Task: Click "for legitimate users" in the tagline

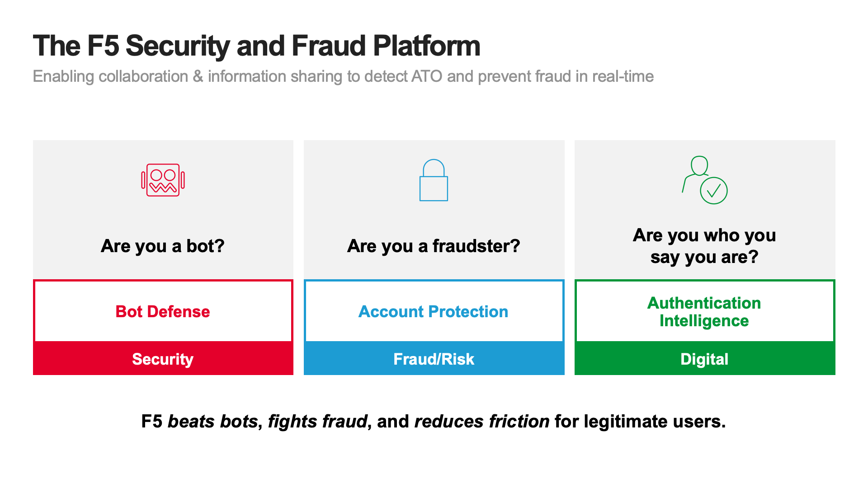Action: tap(640, 422)
